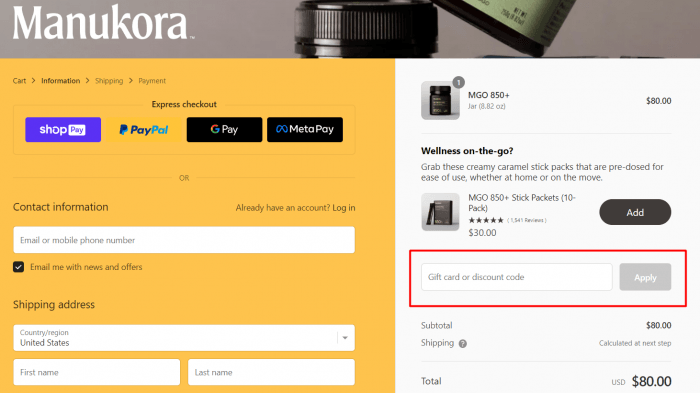Open the shipping help question-mark icon

[462, 343]
